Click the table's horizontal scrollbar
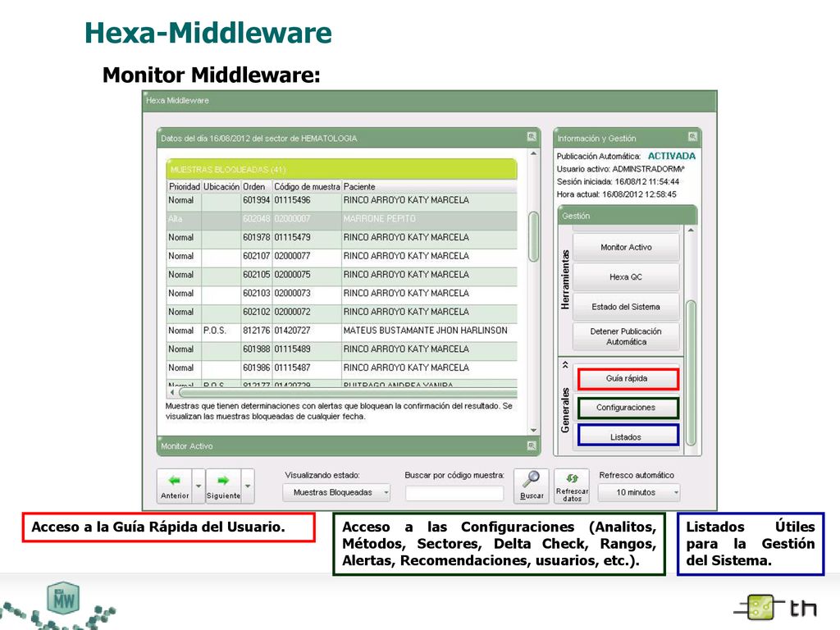Viewport: 840px width, 630px height. [348, 393]
